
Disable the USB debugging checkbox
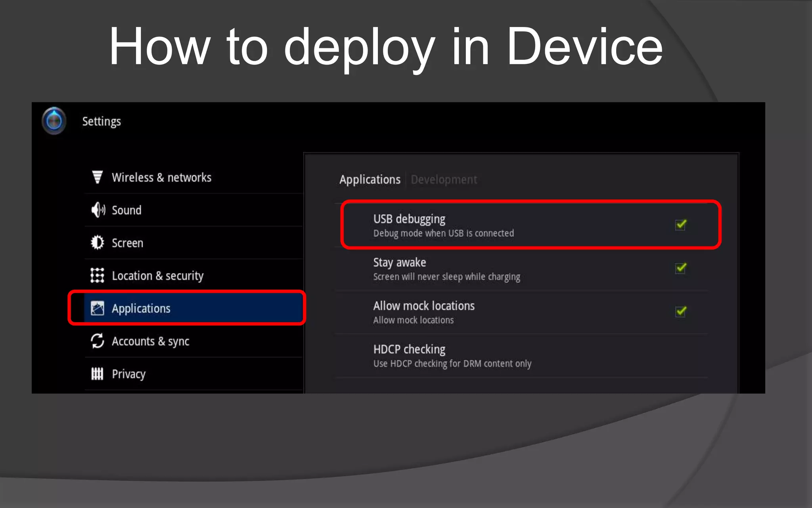pyautogui.click(x=681, y=225)
